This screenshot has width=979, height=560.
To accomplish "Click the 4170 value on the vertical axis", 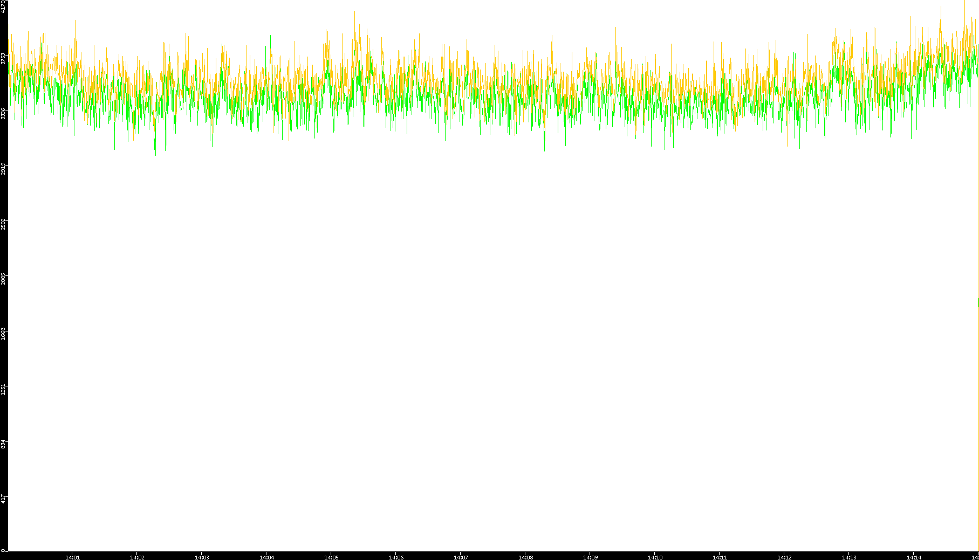I will click(x=3, y=6).
